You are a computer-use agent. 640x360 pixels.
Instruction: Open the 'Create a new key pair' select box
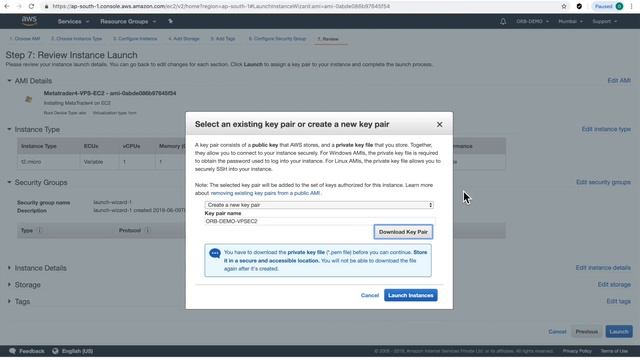coord(319,205)
